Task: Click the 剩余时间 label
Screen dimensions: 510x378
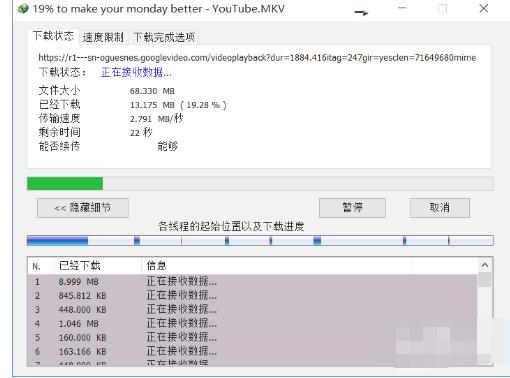Action: pyautogui.click(x=59, y=132)
